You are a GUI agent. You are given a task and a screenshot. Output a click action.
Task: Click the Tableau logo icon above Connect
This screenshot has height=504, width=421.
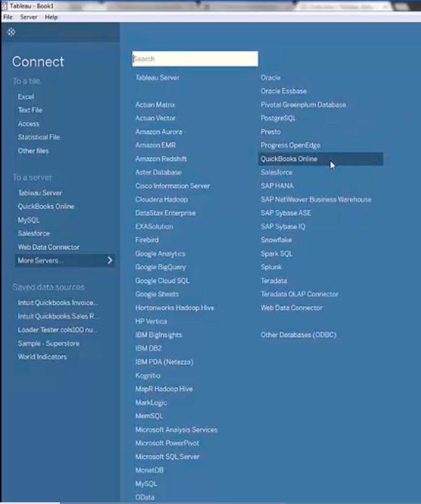point(11,32)
